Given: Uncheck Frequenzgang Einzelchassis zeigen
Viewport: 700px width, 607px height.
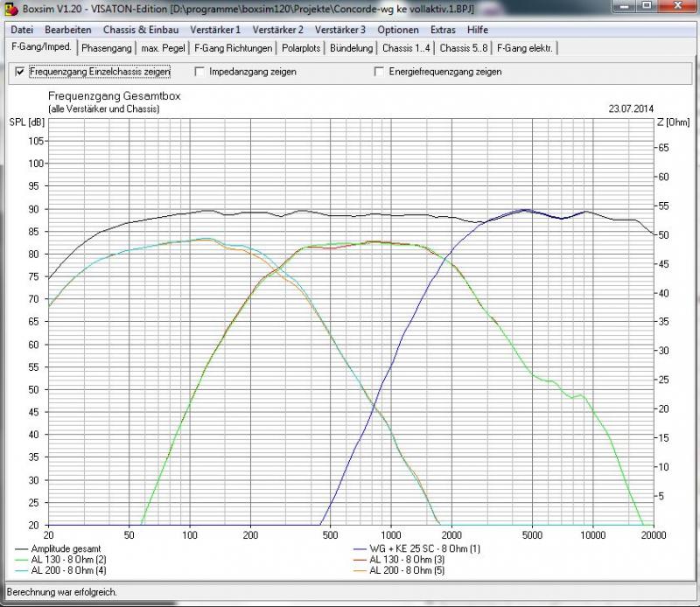Looking at the screenshot, I should click(20, 72).
